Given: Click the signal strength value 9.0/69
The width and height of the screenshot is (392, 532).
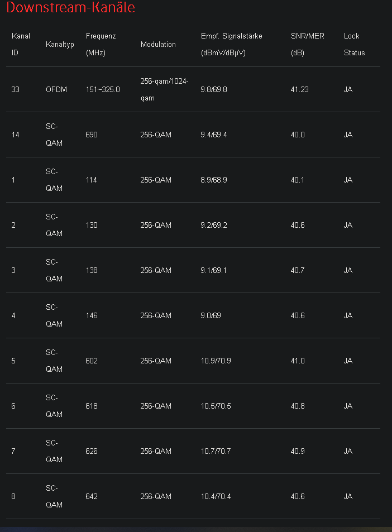Looking at the screenshot, I should (x=211, y=315).
